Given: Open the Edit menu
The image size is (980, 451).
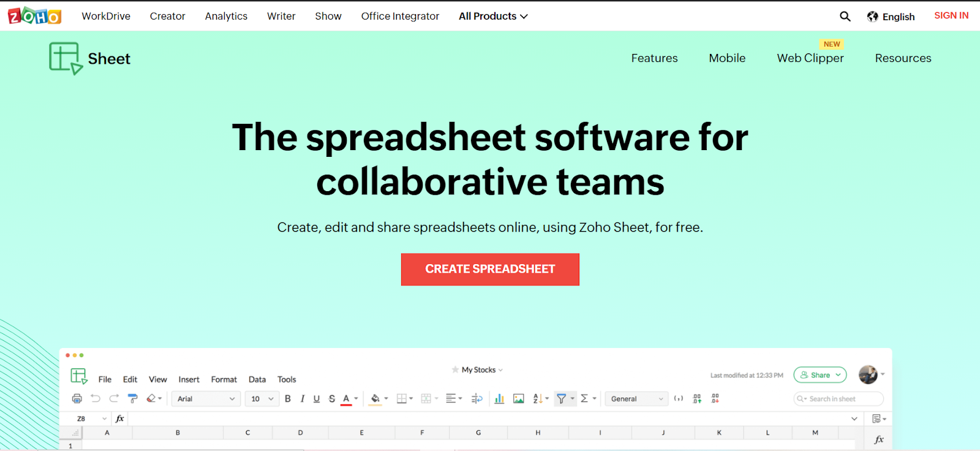Looking at the screenshot, I should 130,380.
